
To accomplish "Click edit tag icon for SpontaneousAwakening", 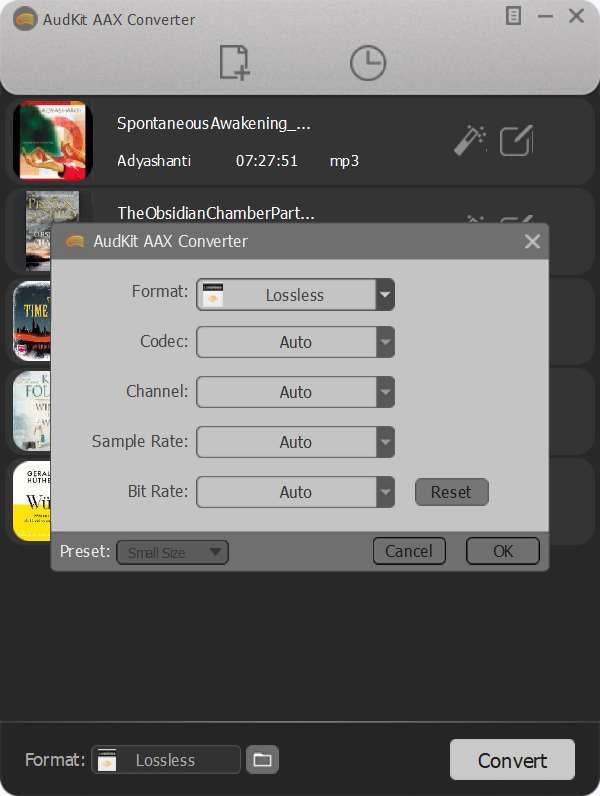I will (x=516, y=141).
